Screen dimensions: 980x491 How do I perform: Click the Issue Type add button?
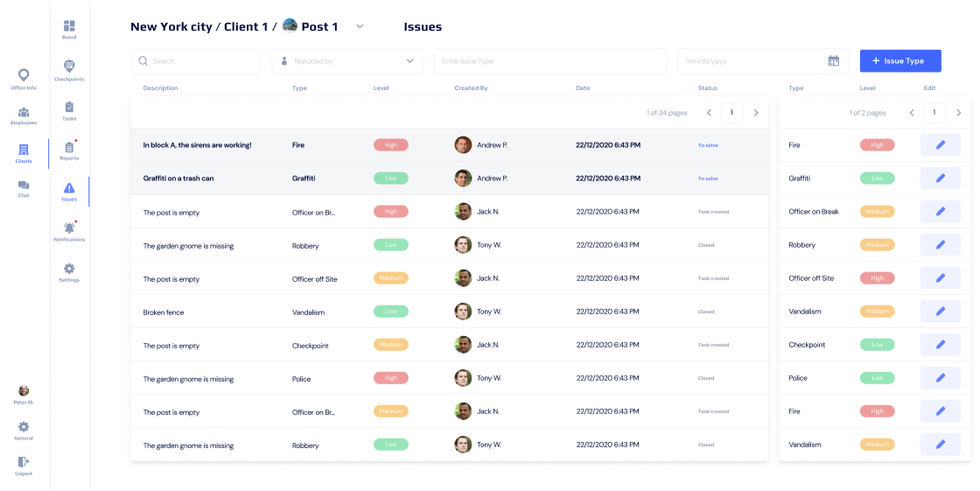coord(899,61)
